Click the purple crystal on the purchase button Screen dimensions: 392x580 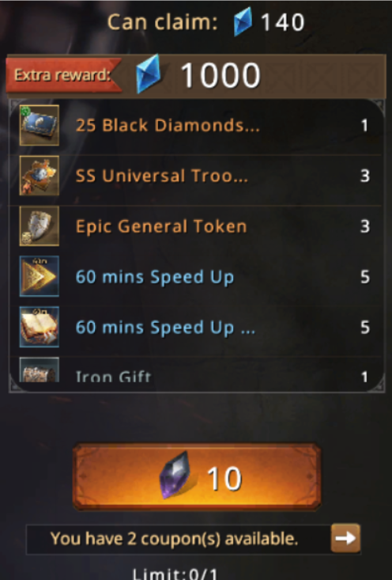tap(175, 476)
